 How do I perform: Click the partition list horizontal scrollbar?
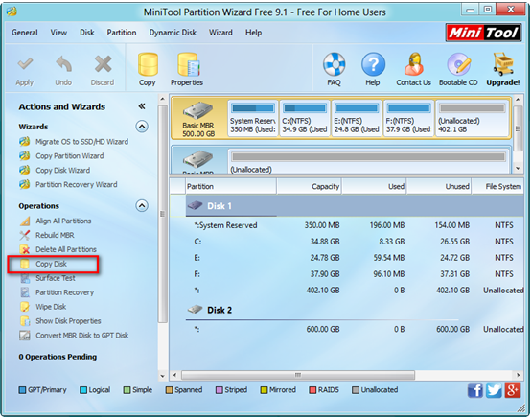pyautogui.click(x=298, y=375)
